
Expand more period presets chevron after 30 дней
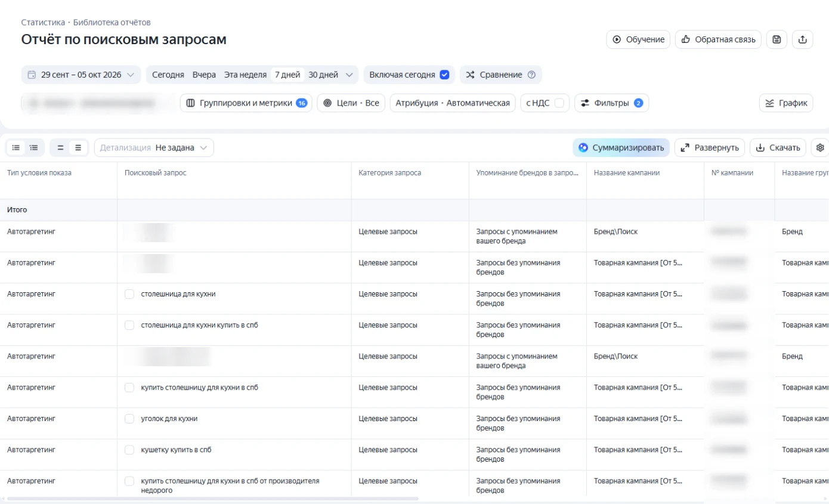349,75
